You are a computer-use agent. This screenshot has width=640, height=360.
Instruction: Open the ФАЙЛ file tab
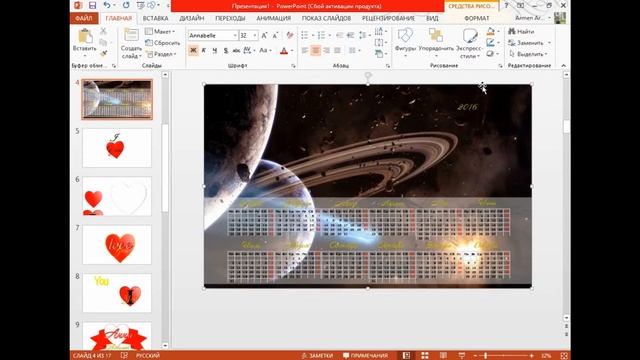pyautogui.click(x=83, y=18)
